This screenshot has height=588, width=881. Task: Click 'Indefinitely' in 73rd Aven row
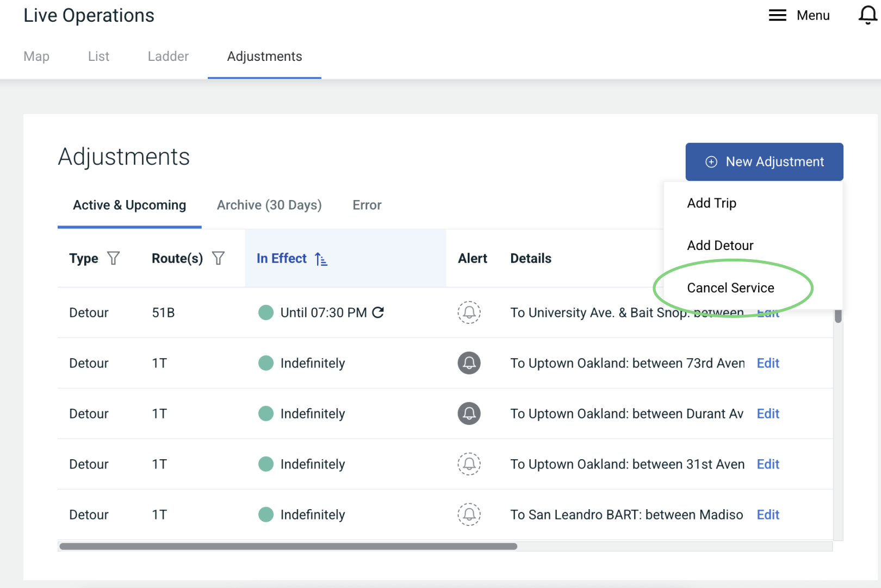(313, 363)
